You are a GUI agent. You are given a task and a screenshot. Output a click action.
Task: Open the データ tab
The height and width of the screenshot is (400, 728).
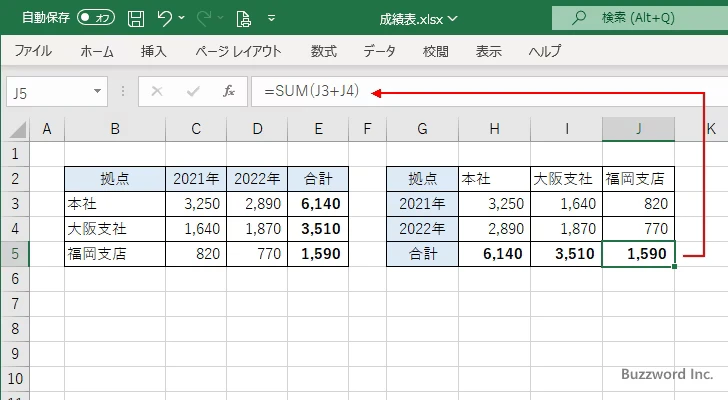tap(379, 51)
